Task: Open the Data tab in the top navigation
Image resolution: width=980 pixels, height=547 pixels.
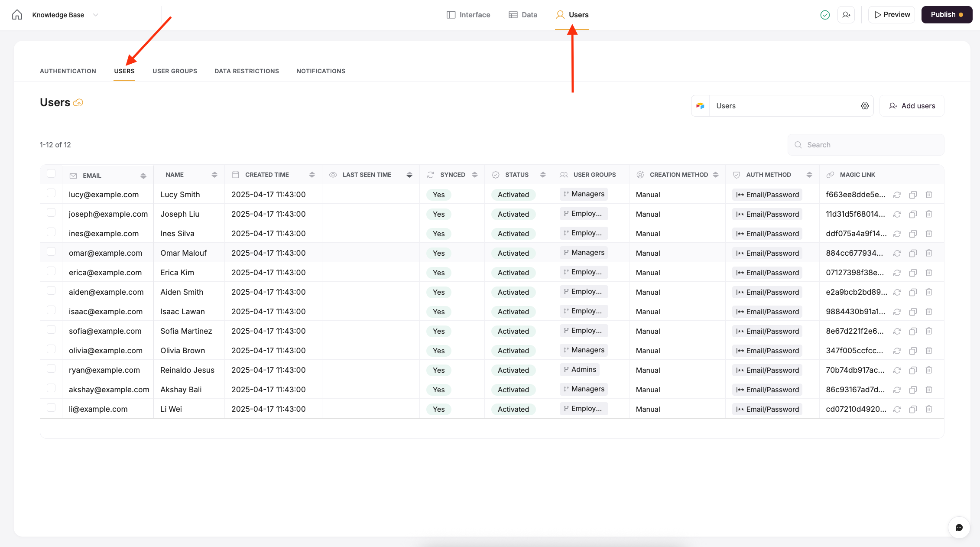Action: tap(523, 15)
